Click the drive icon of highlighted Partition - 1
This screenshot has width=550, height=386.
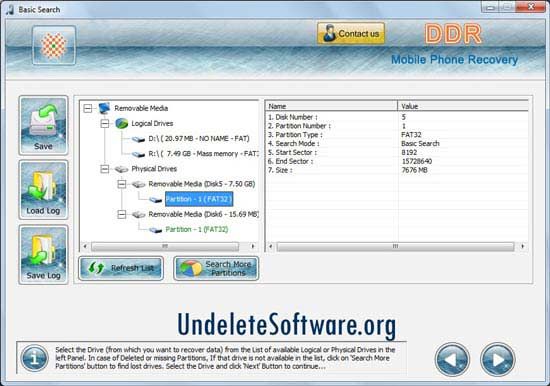tap(155, 200)
